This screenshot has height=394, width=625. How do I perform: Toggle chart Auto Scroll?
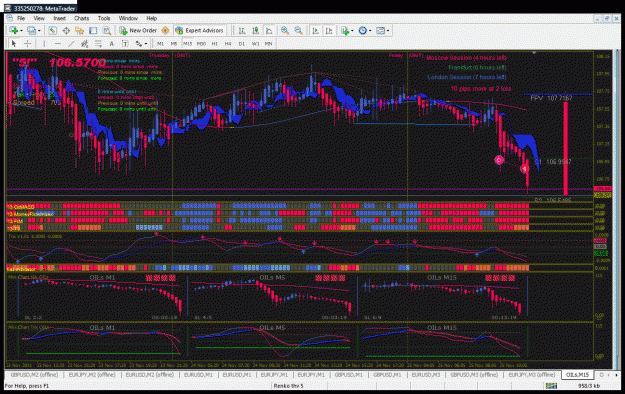(315, 30)
